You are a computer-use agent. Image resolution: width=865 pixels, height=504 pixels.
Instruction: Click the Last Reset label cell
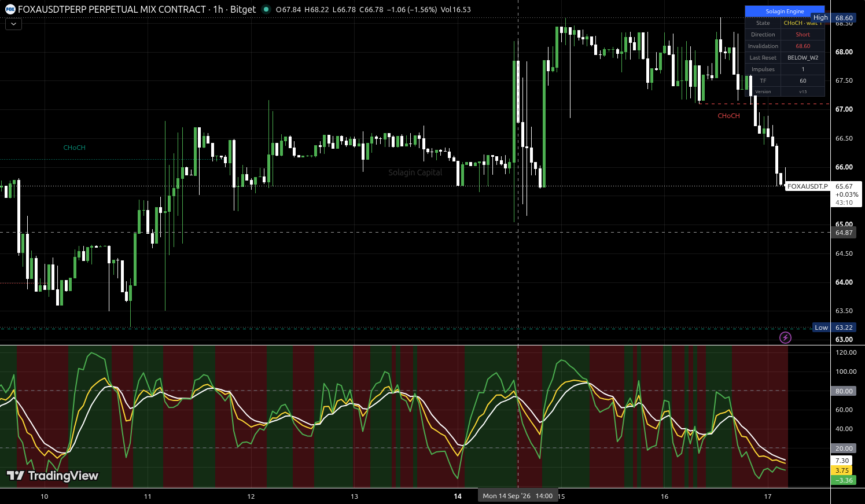pyautogui.click(x=763, y=57)
